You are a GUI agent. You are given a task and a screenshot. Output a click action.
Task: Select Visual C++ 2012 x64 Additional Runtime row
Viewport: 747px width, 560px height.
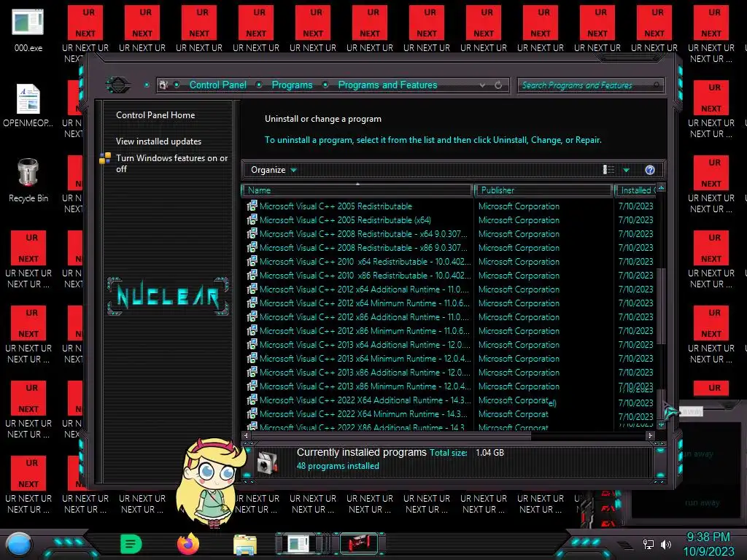[449, 289]
